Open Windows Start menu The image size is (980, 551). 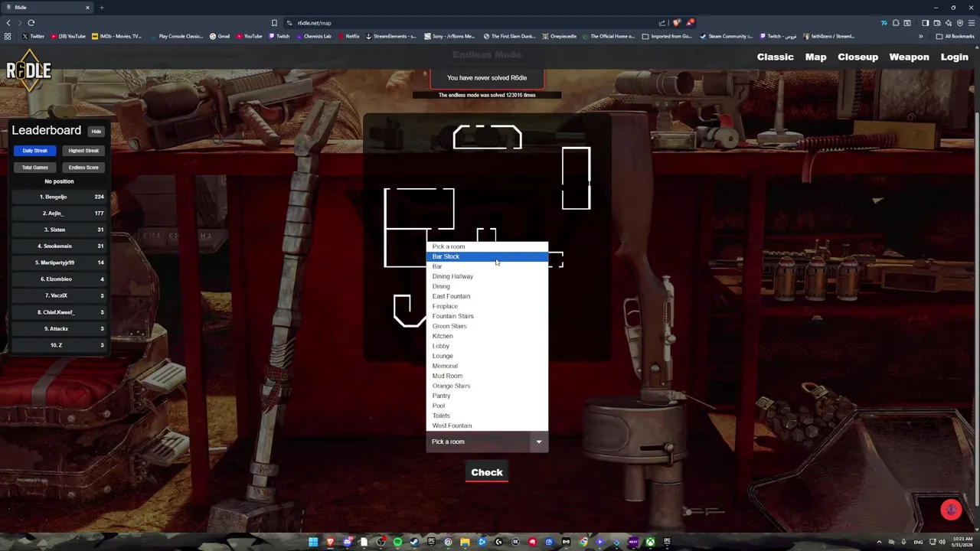click(x=313, y=542)
